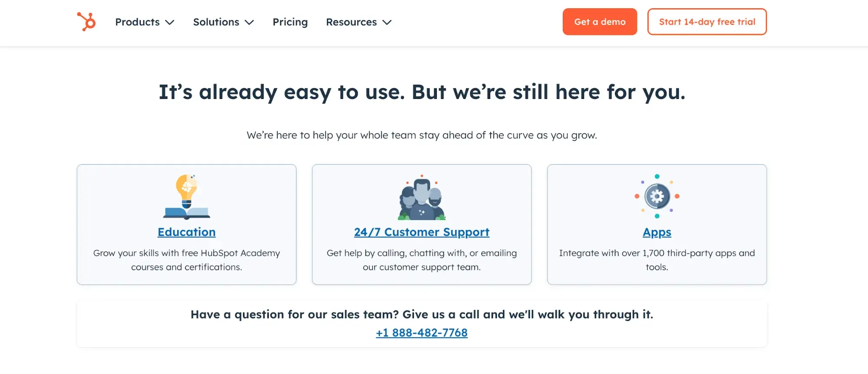Expand the Solutions dropdown chevron
The height and width of the screenshot is (374, 868).
click(x=249, y=23)
